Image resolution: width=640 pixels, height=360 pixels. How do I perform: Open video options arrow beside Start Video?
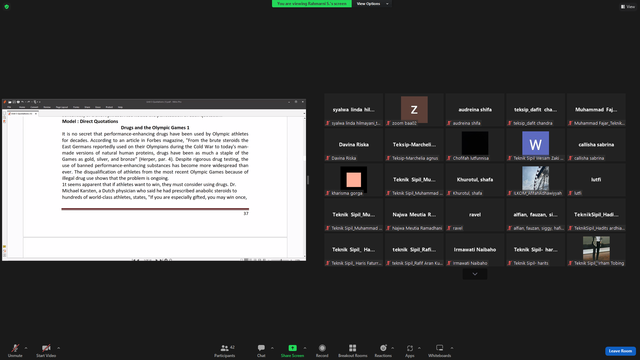click(58, 348)
